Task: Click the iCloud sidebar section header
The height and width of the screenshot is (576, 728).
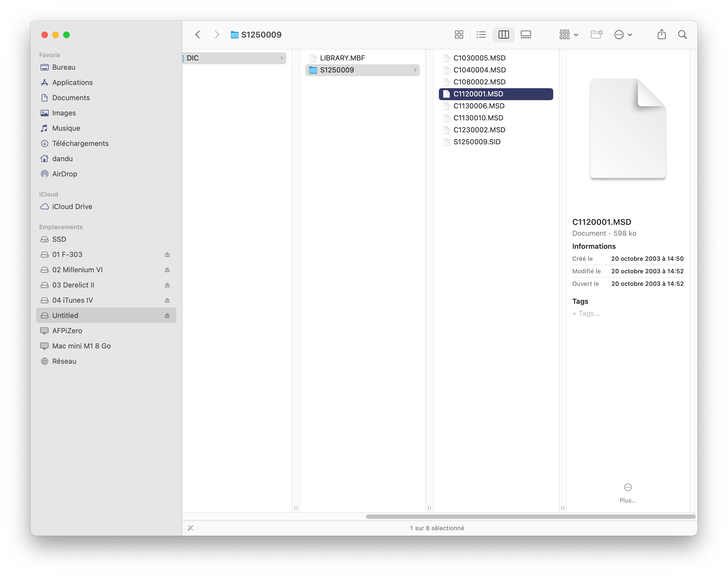Action: click(x=48, y=194)
